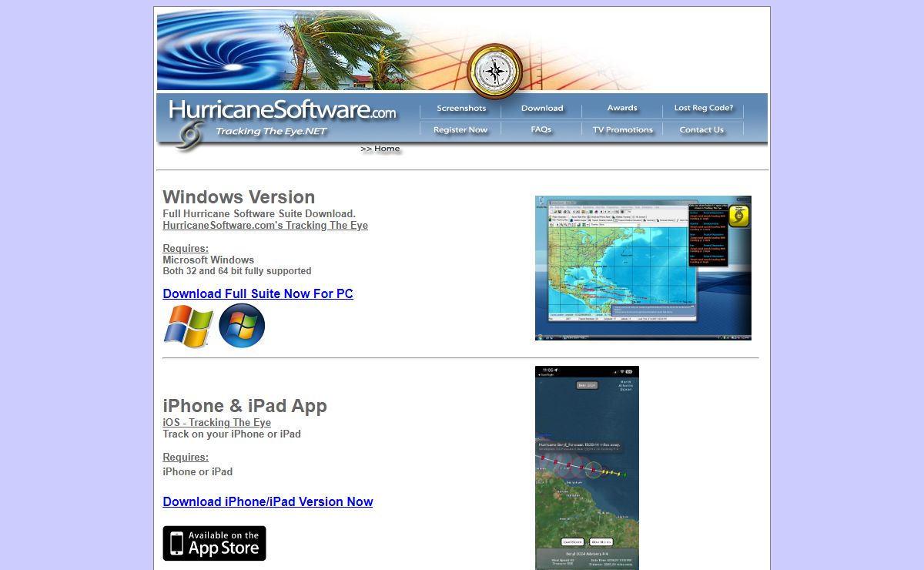
Task: Open the Register Now nav item
Action: [460, 130]
